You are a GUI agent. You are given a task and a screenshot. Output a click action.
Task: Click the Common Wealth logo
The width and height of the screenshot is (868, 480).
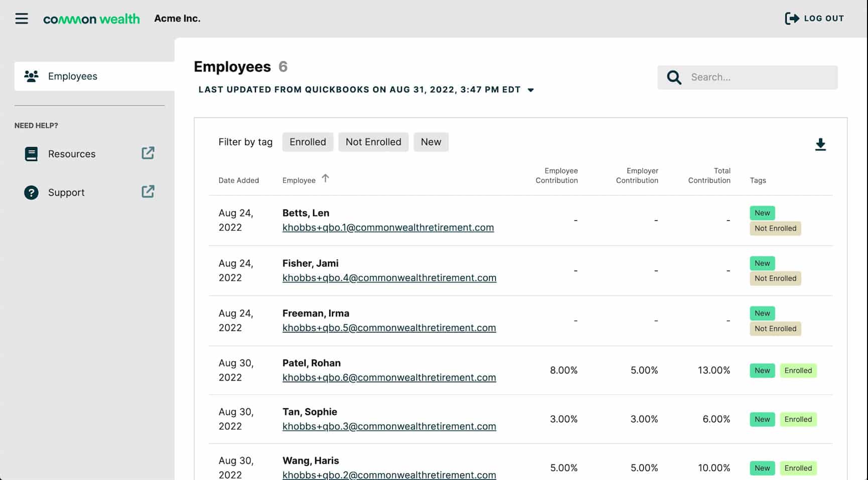[x=91, y=19]
